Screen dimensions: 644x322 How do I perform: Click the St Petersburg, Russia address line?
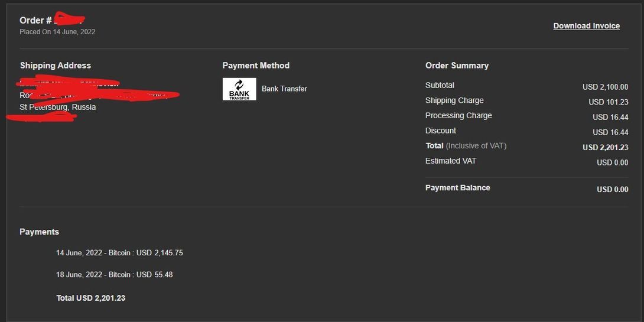tap(58, 108)
